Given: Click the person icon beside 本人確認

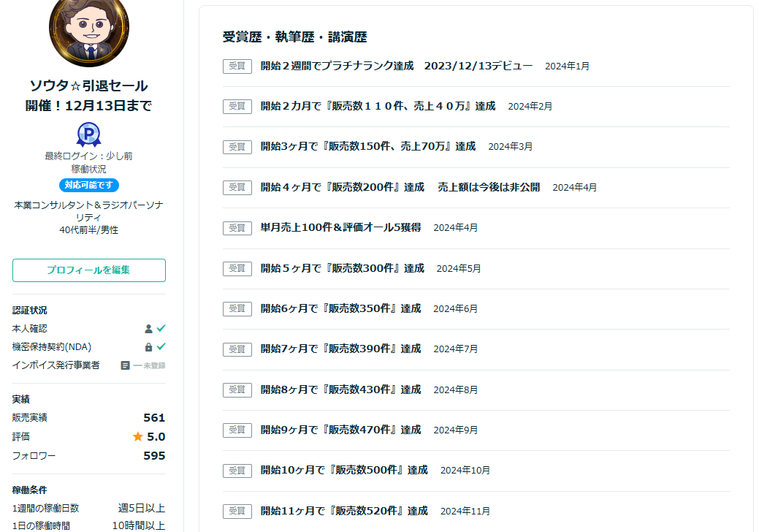Looking at the screenshot, I should [149, 329].
